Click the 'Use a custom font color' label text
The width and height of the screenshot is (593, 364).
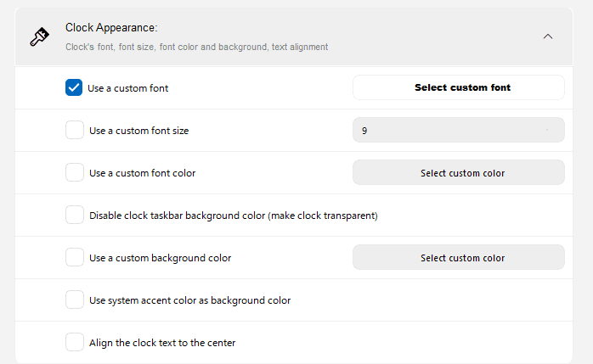point(142,173)
